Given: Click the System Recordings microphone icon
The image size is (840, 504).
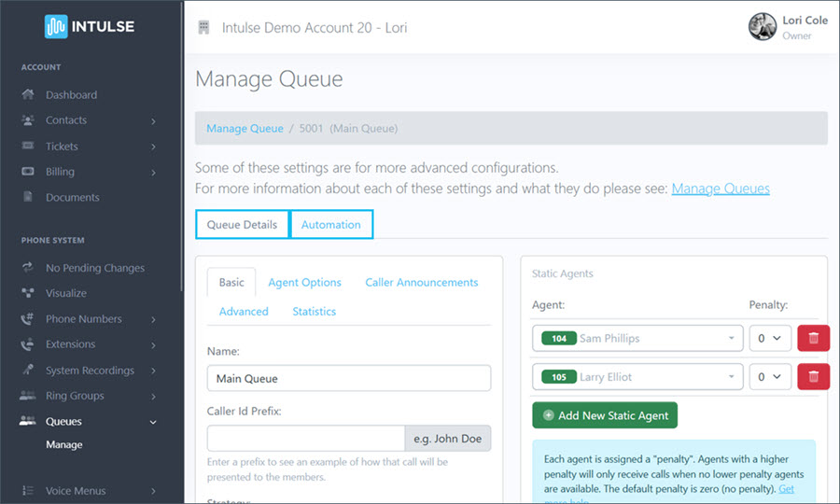Looking at the screenshot, I should (28, 371).
